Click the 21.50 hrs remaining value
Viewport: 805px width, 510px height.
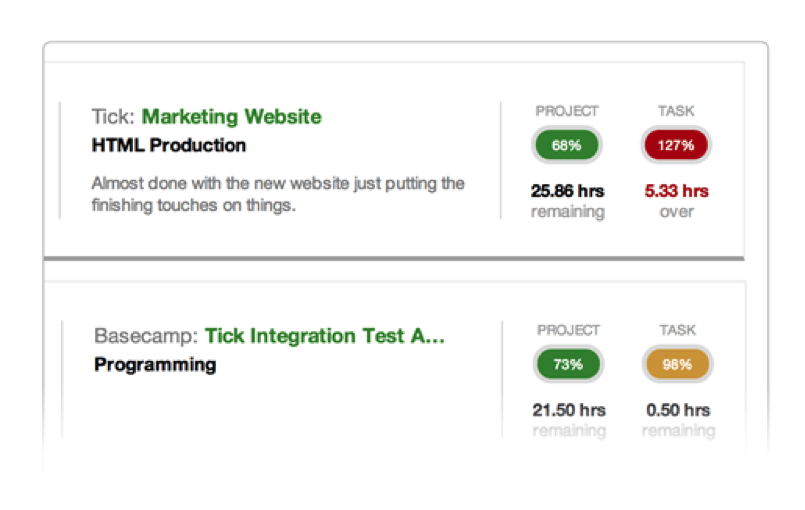569,420
